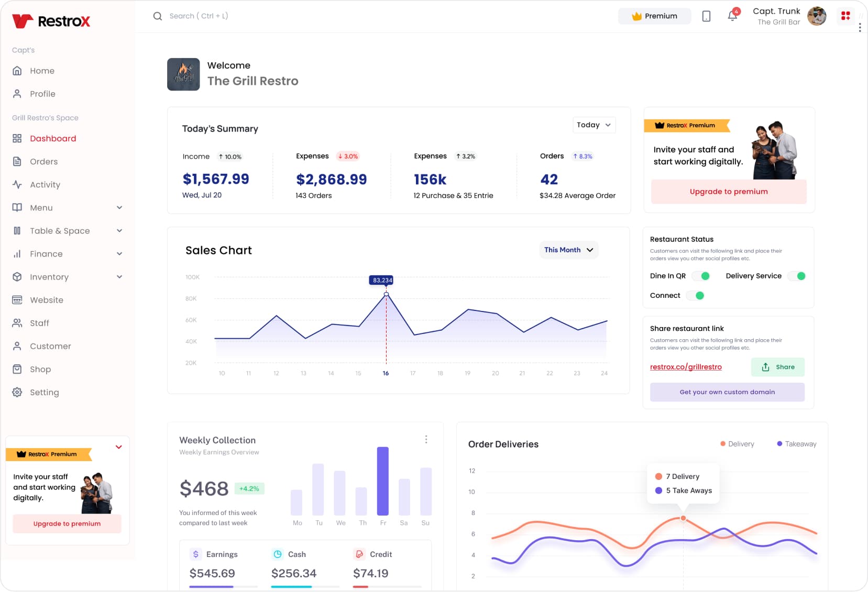Click the 7 Delivery tooltip entry
The width and height of the screenshot is (868, 592).
point(677,476)
